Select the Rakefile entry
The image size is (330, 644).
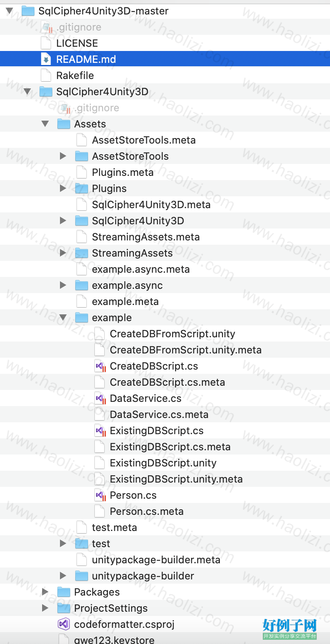click(x=75, y=76)
